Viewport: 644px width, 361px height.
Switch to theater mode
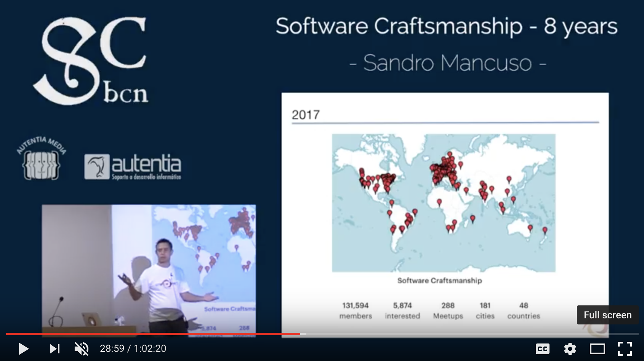coord(598,348)
